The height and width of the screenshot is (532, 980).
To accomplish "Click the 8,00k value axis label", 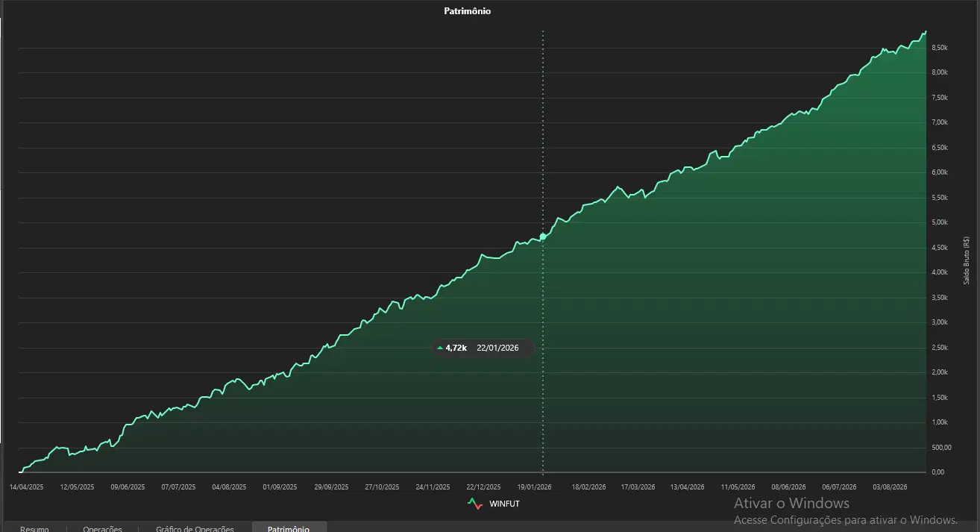I will [940, 72].
